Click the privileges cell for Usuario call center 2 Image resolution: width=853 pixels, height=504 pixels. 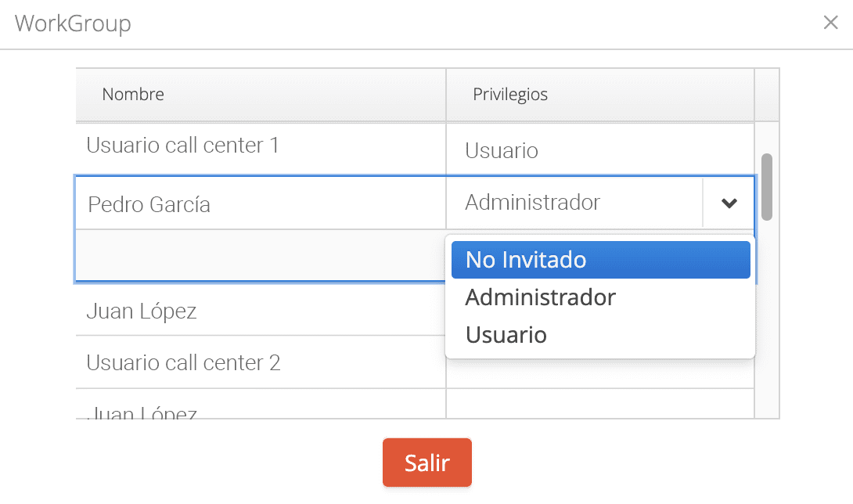pos(600,374)
